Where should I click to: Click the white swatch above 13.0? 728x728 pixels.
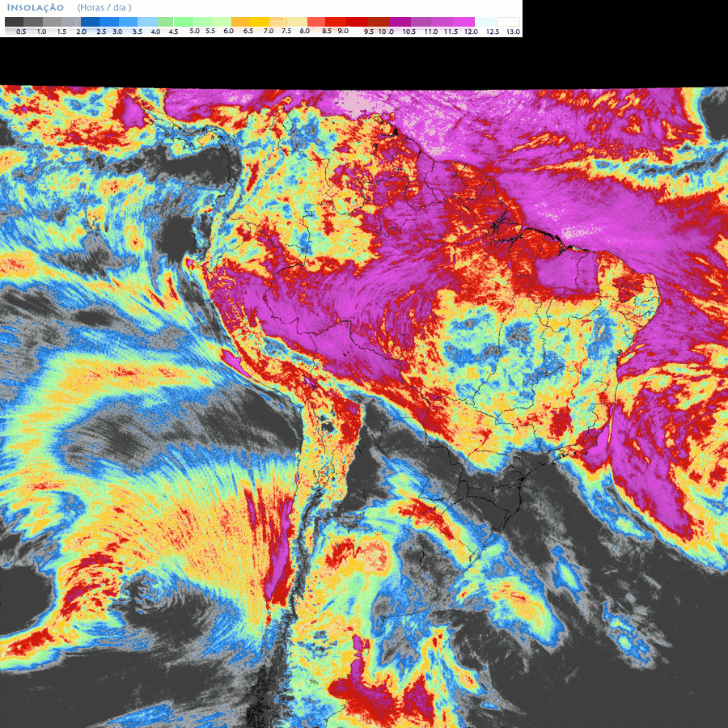tap(509, 22)
